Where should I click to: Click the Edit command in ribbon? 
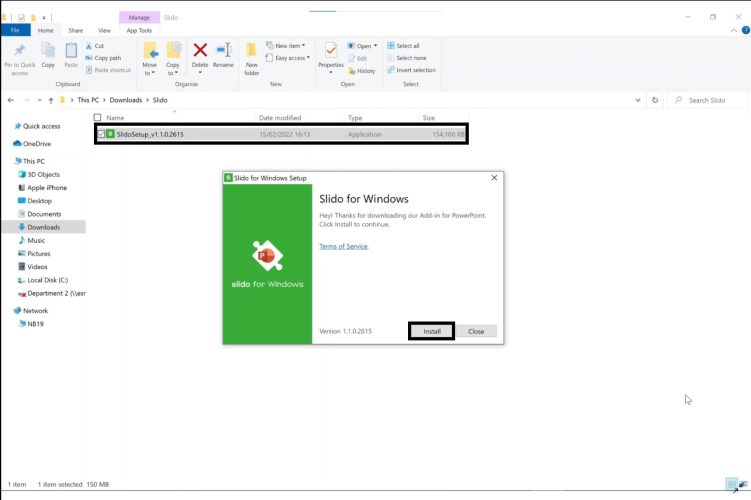pyautogui.click(x=357, y=58)
